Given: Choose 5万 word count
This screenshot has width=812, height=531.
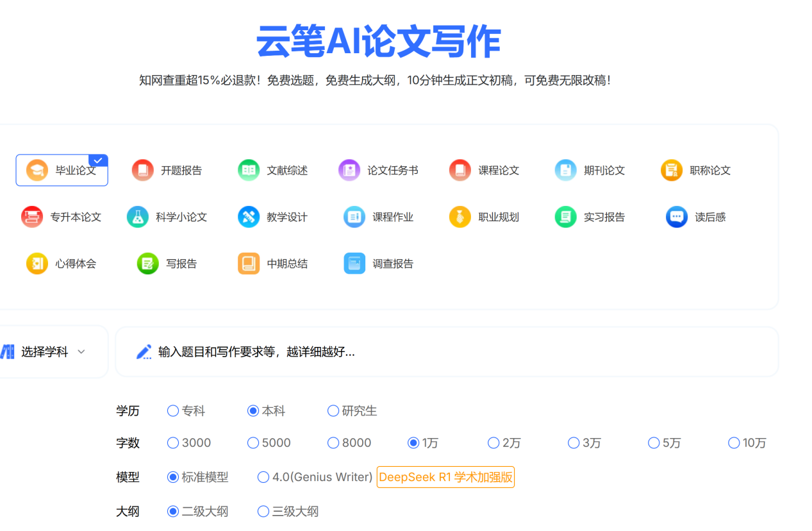Looking at the screenshot, I should pyautogui.click(x=665, y=442).
